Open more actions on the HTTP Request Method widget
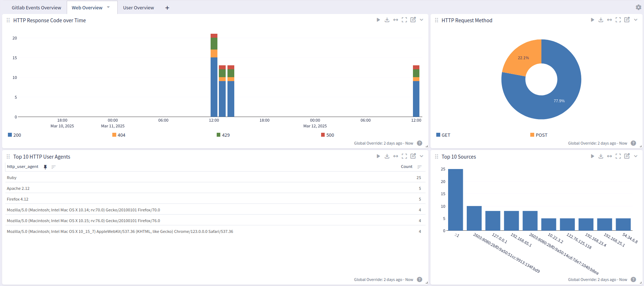 [635, 20]
